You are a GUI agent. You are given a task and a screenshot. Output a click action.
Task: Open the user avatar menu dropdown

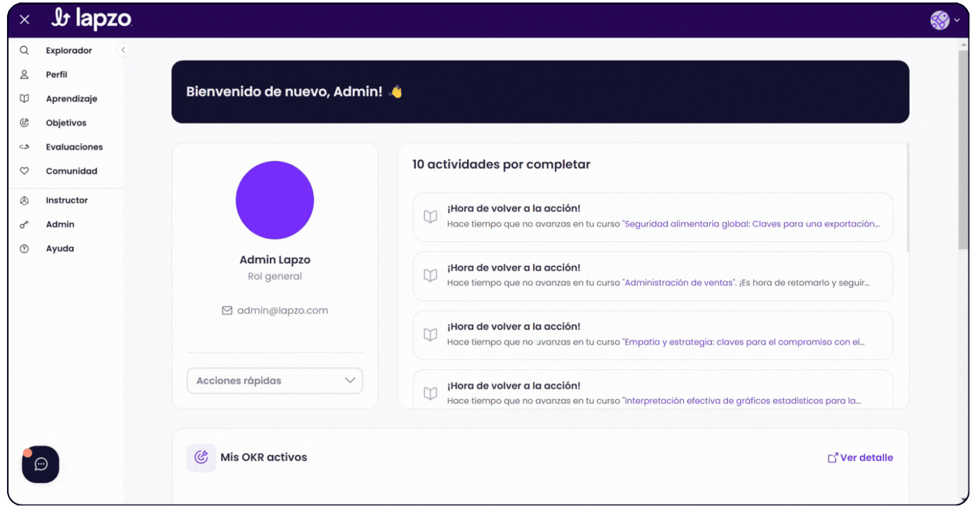[945, 21]
